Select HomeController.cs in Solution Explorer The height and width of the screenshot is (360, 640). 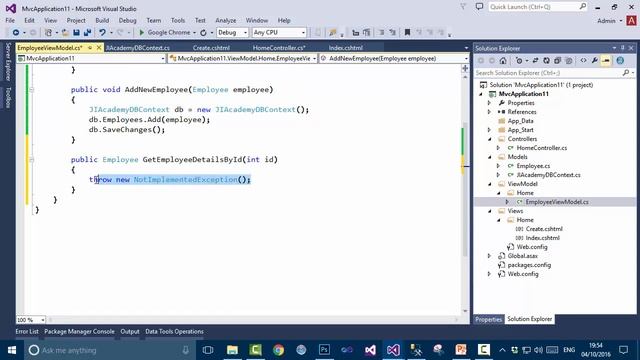tap(542, 148)
